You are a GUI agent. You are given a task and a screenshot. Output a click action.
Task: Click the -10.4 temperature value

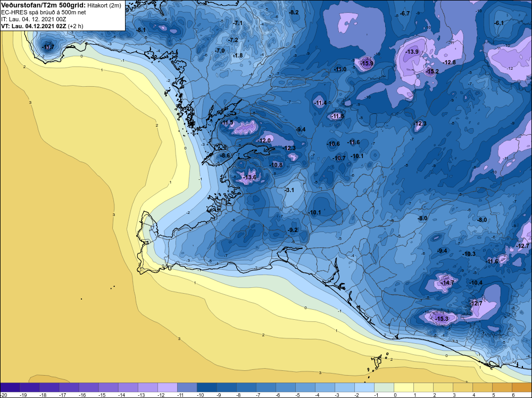476,283
